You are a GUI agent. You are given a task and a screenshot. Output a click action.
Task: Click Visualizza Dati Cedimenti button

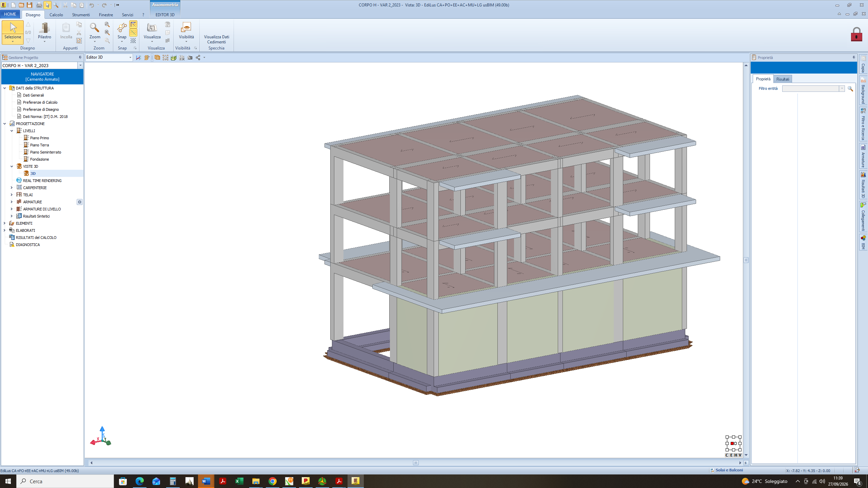[x=216, y=39]
